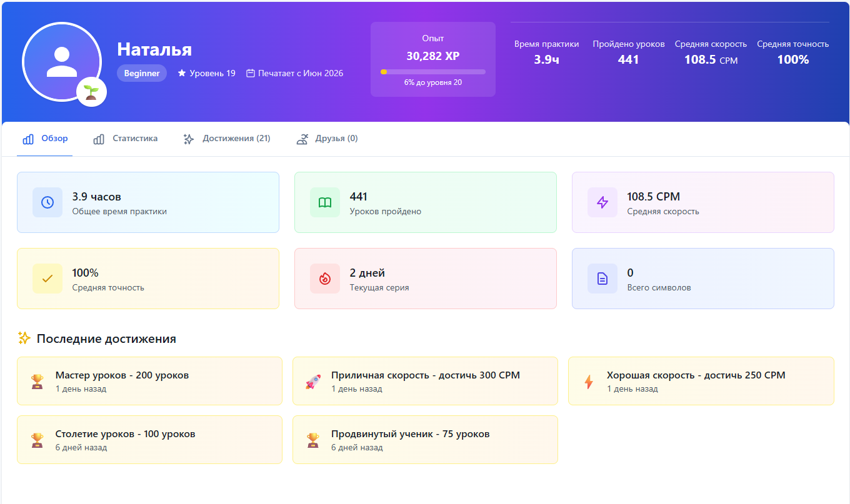This screenshot has height=504, width=850.
Task: Click the Beginner badge
Action: (142, 73)
